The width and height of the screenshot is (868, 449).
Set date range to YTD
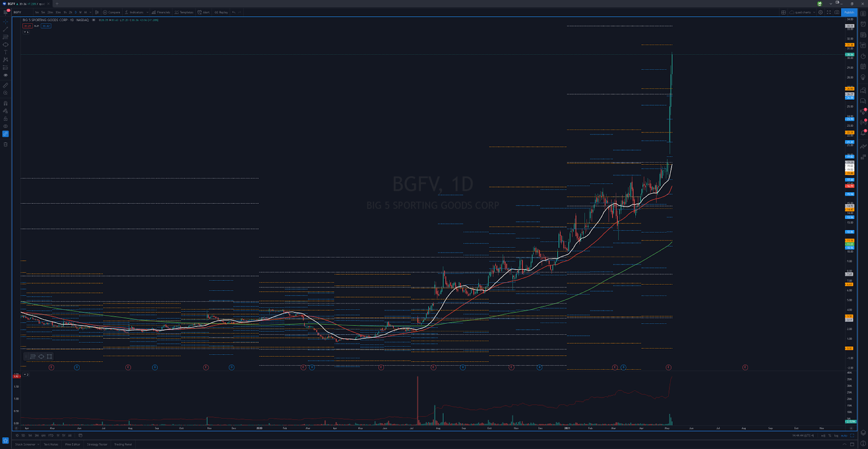point(50,435)
